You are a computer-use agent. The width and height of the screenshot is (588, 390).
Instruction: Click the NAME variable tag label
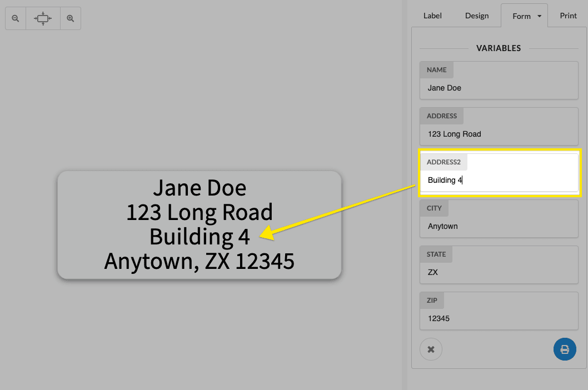coord(436,69)
